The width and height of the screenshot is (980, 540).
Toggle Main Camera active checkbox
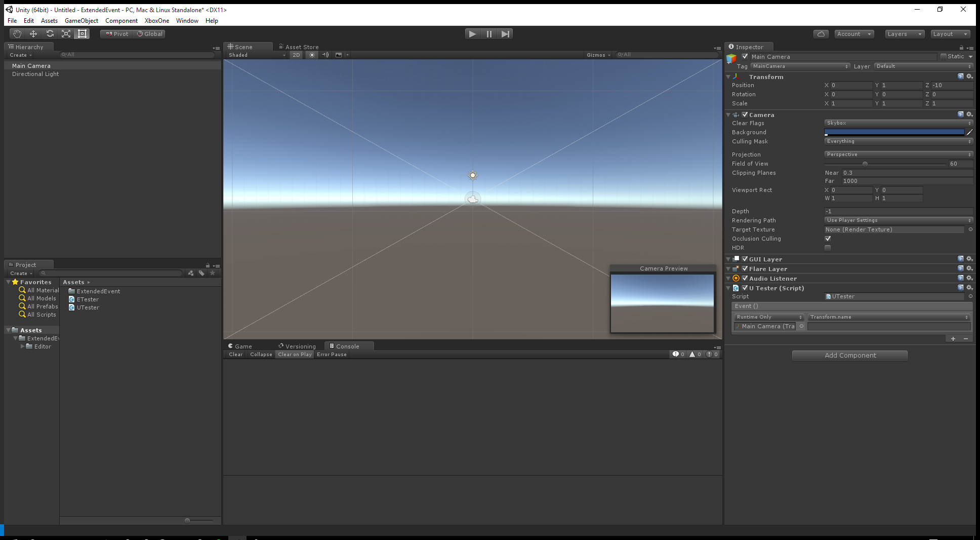pyautogui.click(x=745, y=56)
